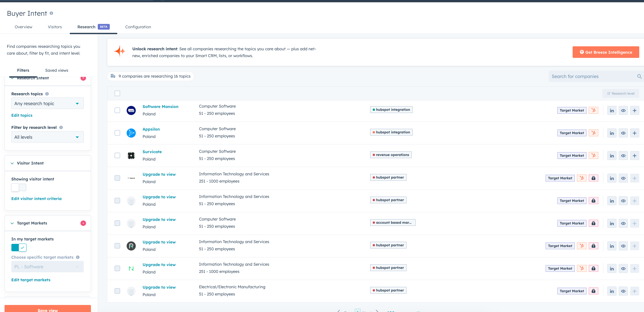Click HubSpot sprocket icon for Appsilon
The width and height of the screenshot is (644, 312).
[593, 133]
